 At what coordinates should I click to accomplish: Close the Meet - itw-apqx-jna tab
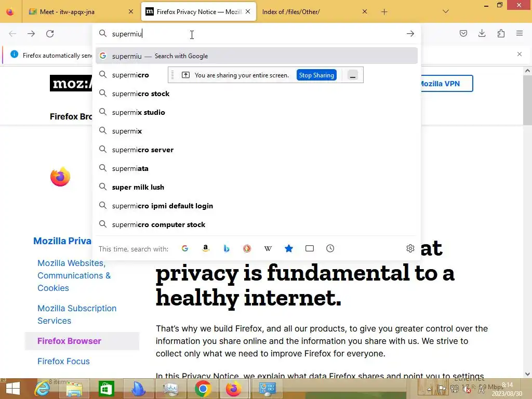[131, 12]
